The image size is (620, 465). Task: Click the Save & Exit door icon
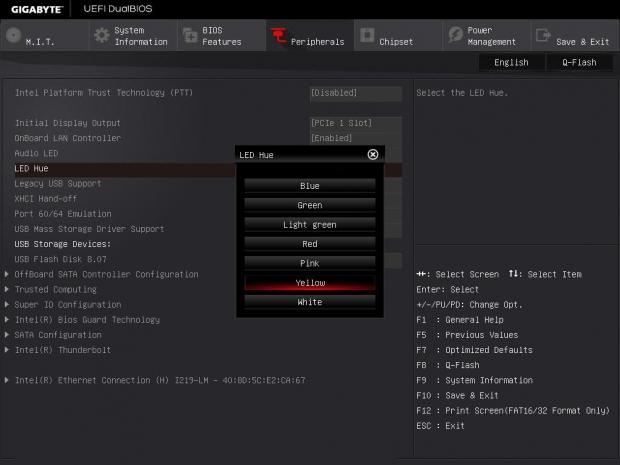[x=543, y=35]
